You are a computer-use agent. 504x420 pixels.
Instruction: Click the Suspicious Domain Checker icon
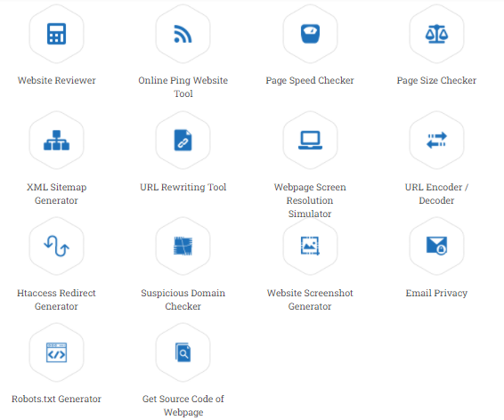click(183, 246)
